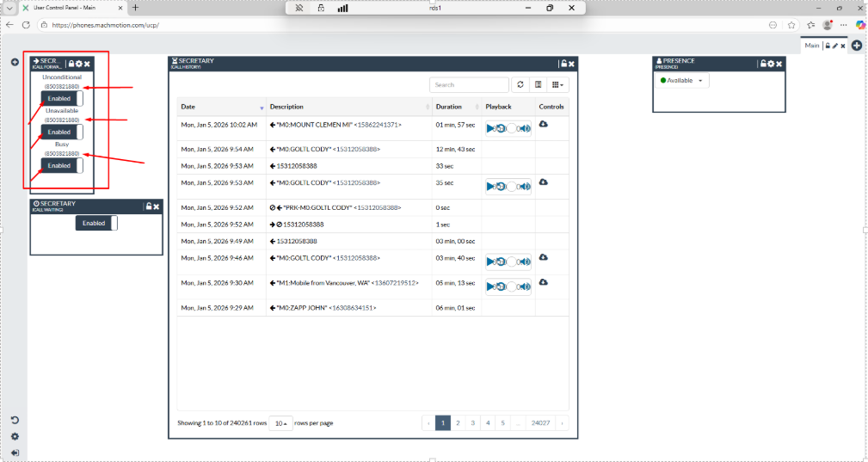This screenshot has height=462, width=868.
Task: Click the add dashboard plus icon beside Main tab
Action: click(x=857, y=46)
